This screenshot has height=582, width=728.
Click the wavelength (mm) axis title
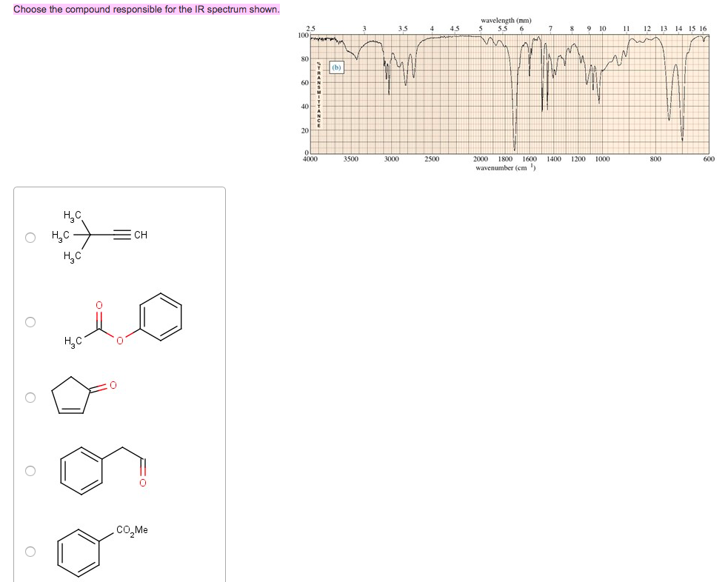[x=507, y=21]
